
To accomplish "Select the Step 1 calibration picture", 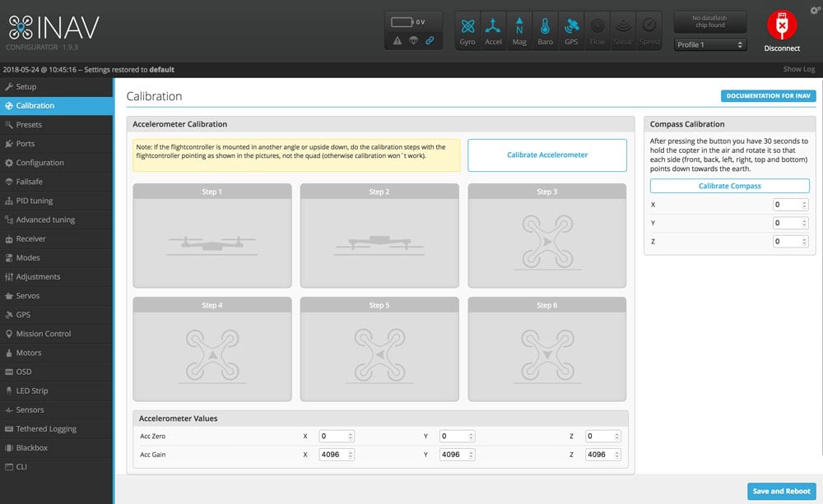I will (212, 235).
